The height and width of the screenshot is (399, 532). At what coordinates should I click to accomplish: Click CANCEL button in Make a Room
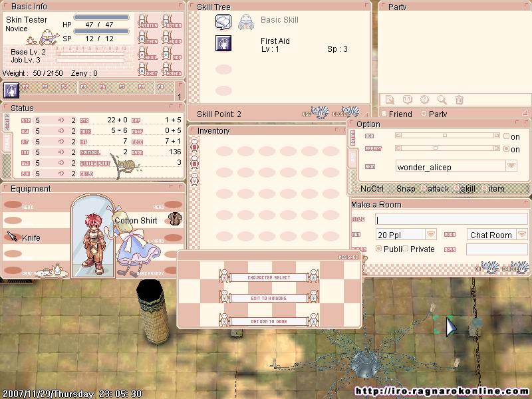[515, 268]
